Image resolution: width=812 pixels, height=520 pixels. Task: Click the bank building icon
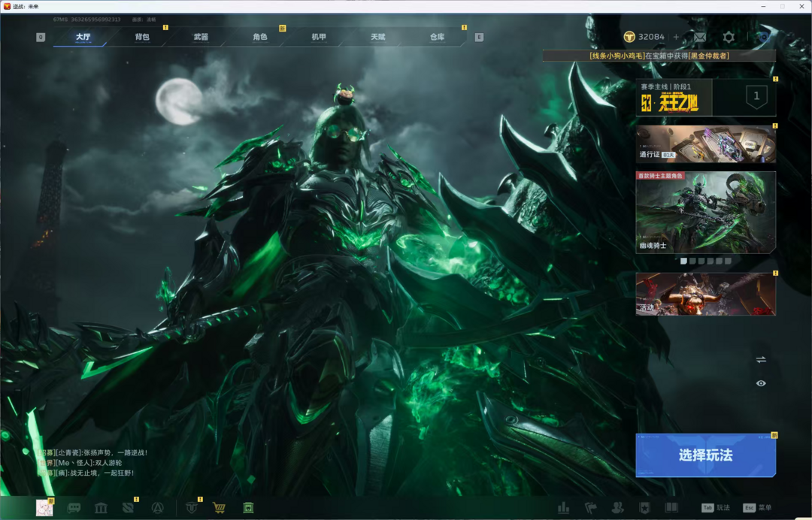[x=101, y=508]
